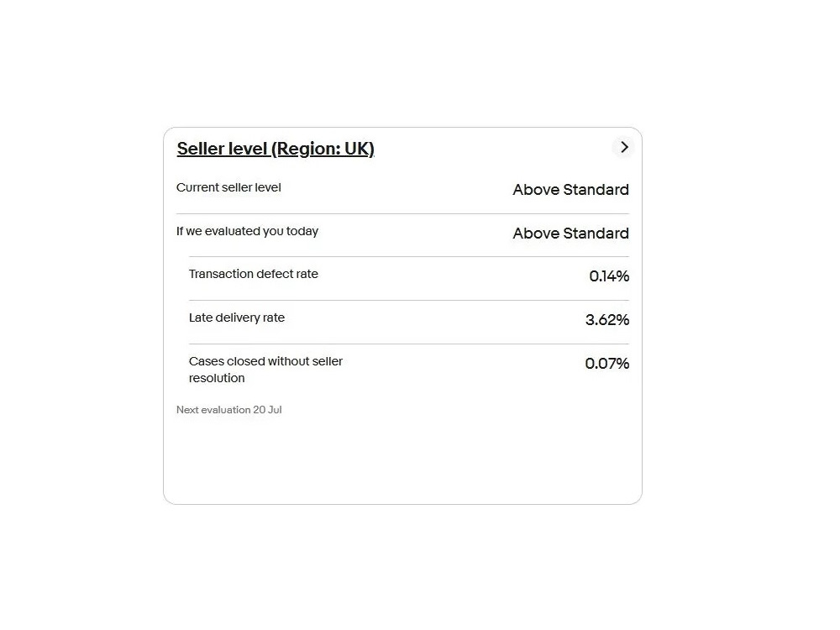Click the 0.14% defect rate value
The height and width of the screenshot is (630, 840).
[609, 276]
